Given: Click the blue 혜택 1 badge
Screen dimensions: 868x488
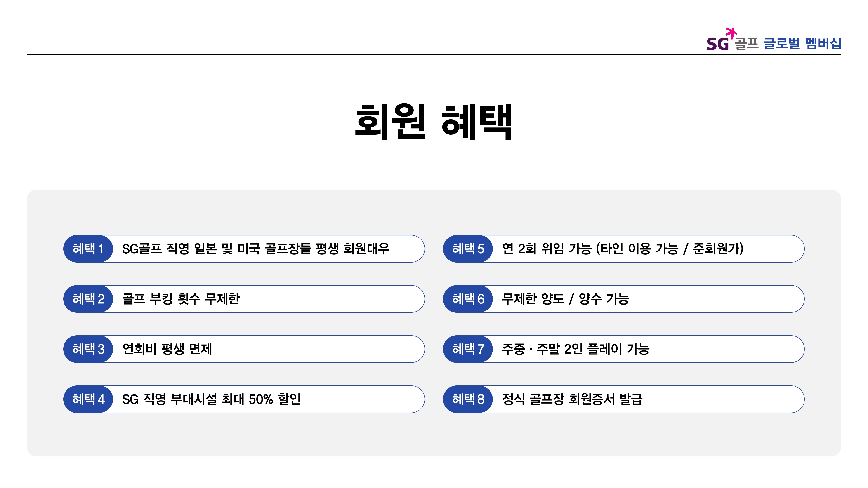Looking at the screenshot, I should coord(88,249).
